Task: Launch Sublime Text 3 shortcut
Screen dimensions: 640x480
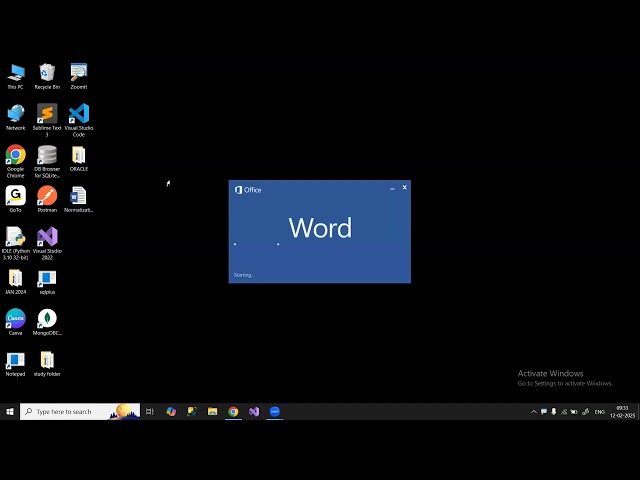Action: 47,120
